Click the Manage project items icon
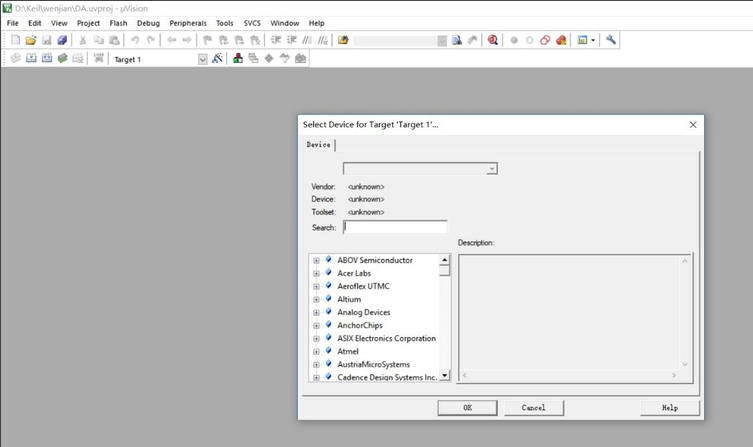753x447 pixels. click(238, 59)
